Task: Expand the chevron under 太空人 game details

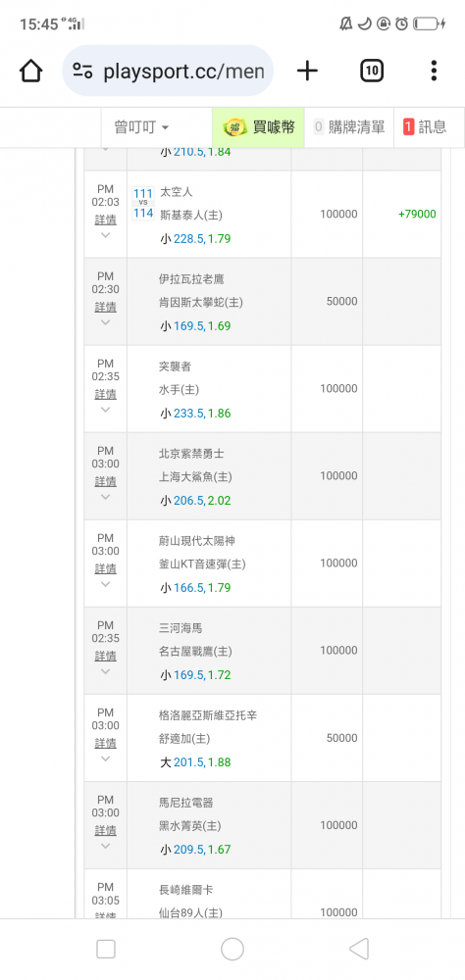Action: 105,235
